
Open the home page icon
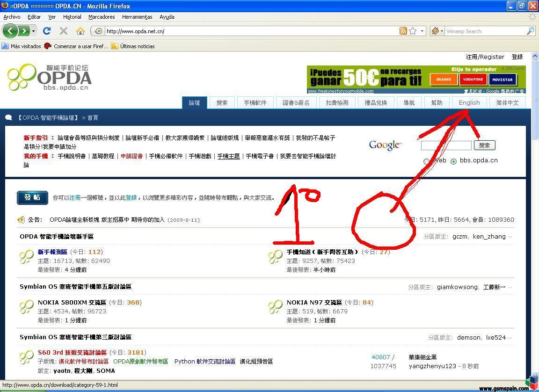(80, 31)
